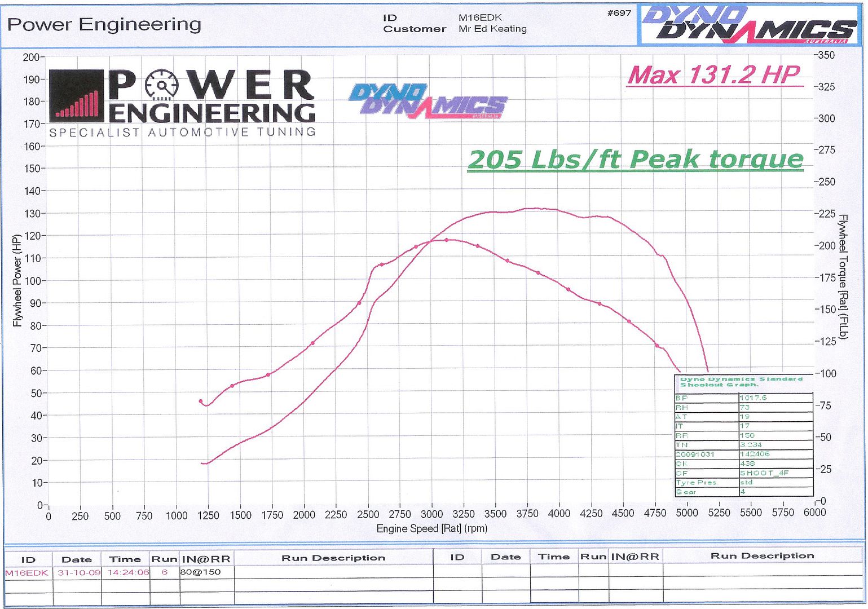This screenshot has width=868, height=609.
Task: Select the BP value '1017.6' in the shootout box
Action: pyautogui.click(x=753, y=398)
